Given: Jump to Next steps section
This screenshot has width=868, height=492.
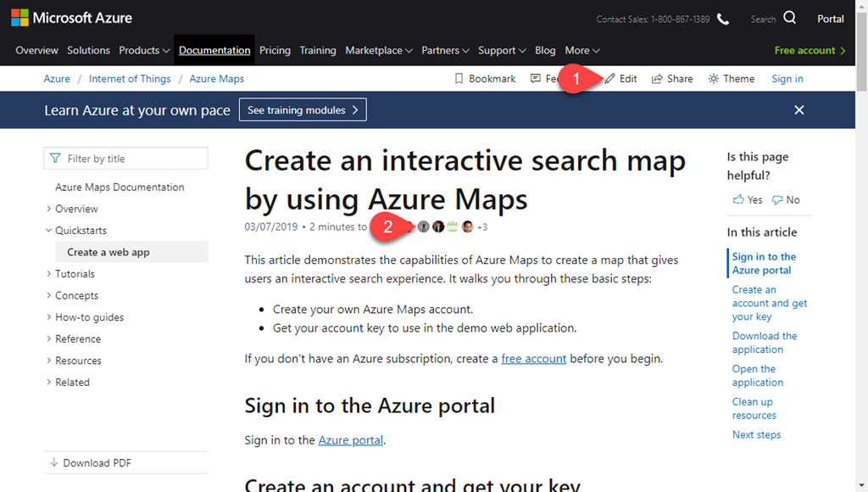Looking at the screenshot, I should click(x=756, y=435).
